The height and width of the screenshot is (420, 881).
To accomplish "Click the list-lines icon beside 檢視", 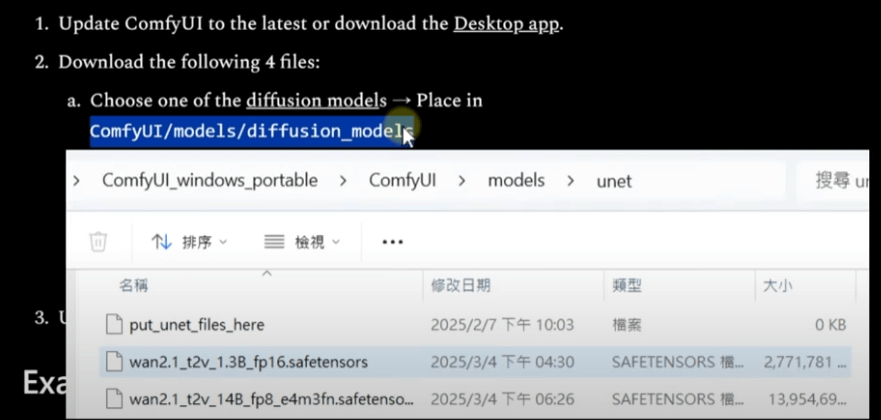I will point(274,242).
